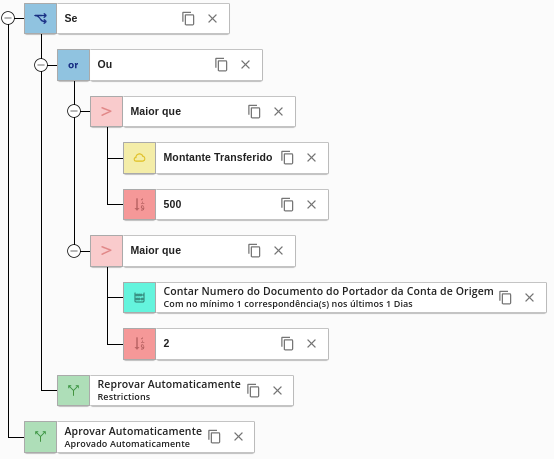Duplicate the Montante Transferido node
556x459 pixels.
(x=287, y=157)
